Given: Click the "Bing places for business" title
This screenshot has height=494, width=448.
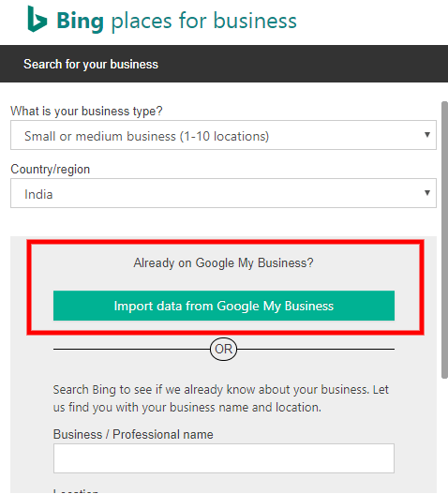Looking at the screenshot, I should click(x=176, y=21).
